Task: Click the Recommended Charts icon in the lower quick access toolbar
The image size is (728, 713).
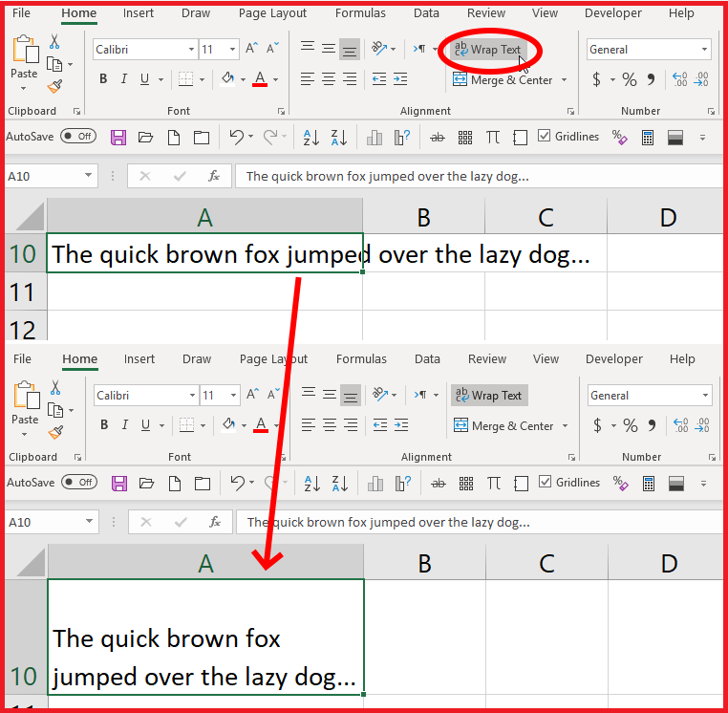Action: pyautogui.click(x=402, y=484)
